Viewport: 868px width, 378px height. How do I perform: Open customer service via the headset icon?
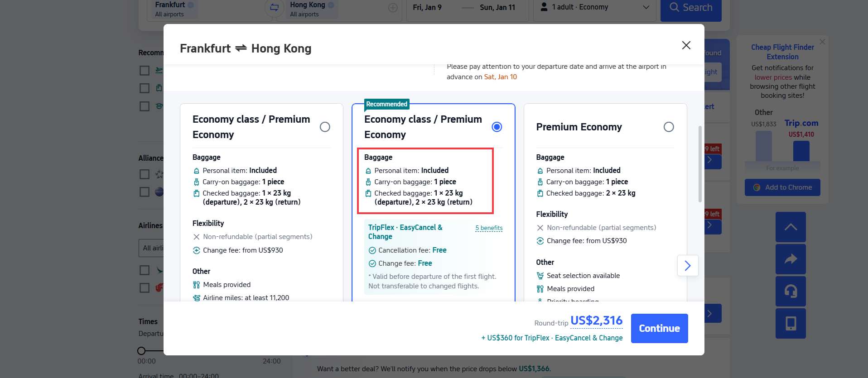[x=791, y=291]
